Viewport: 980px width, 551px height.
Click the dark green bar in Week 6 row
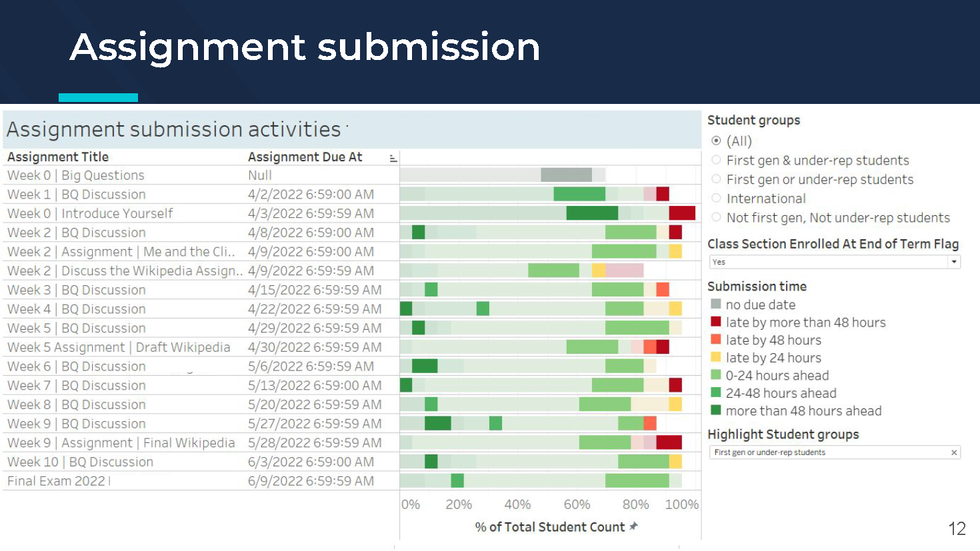[x=425, y=366]
